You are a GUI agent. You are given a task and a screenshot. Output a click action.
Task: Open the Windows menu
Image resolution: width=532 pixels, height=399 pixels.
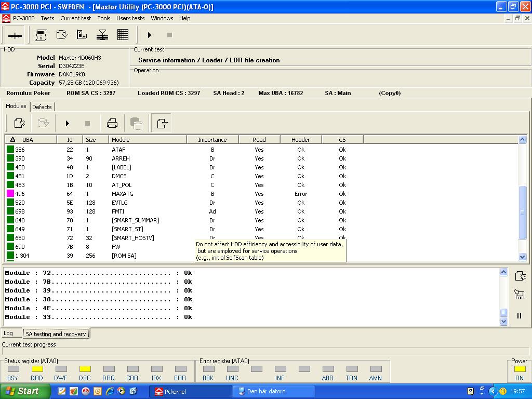coord(162,18)
